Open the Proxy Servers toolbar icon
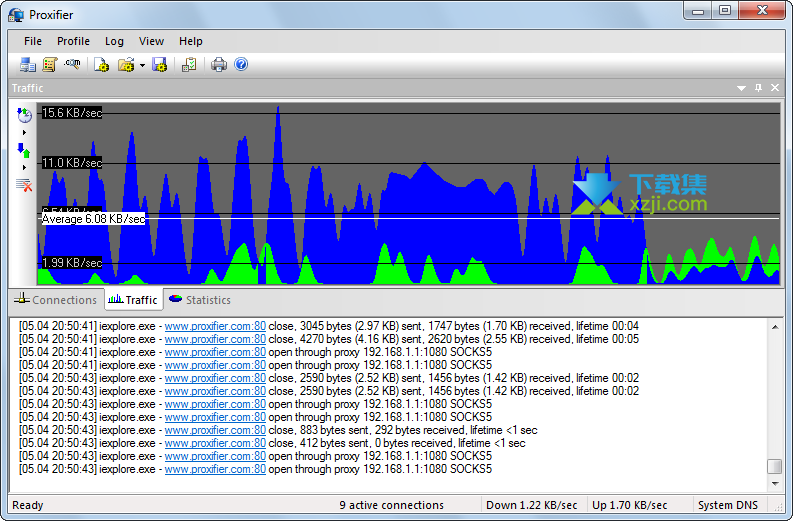Image resolution: width=793 pixels, height=521 pixels. click(27, 65)
